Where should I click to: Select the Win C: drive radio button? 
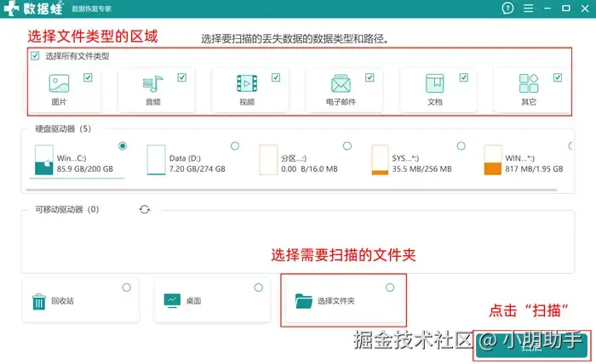(x=123, y=145)
